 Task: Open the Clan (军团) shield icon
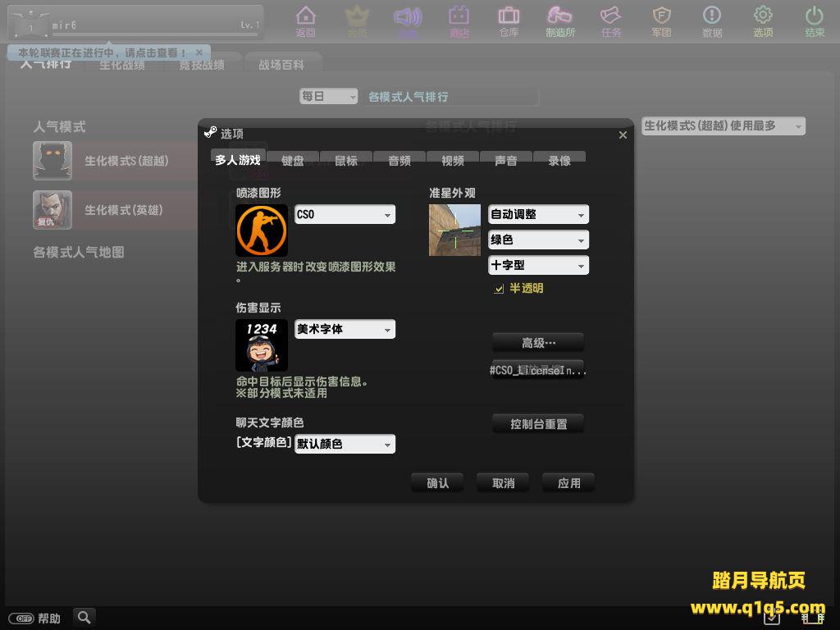[661, 21]
